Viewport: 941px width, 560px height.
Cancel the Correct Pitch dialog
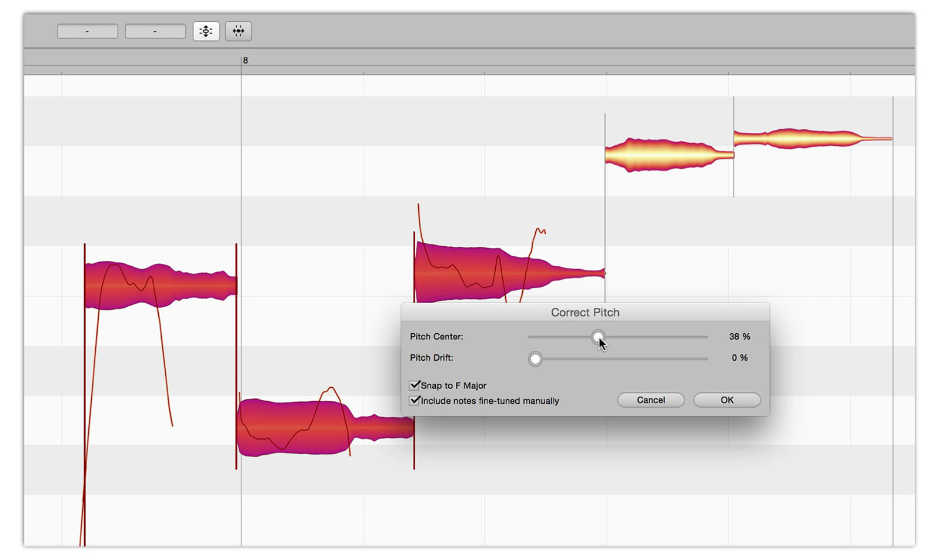point(650,400)
